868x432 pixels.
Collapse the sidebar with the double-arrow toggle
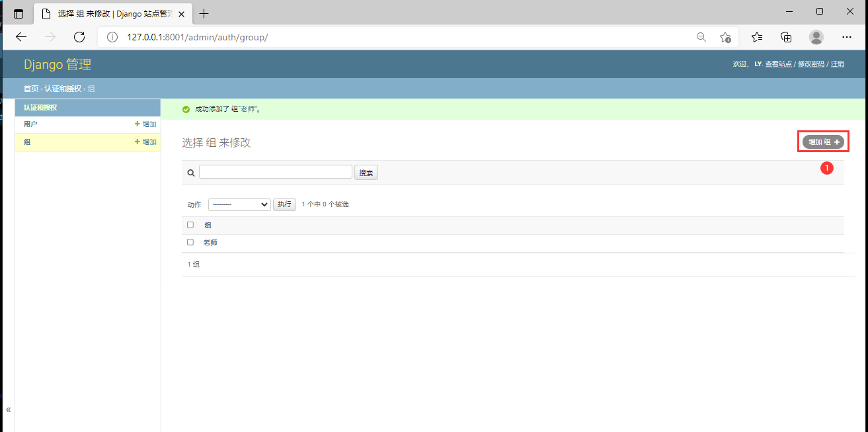pos(8,410)
